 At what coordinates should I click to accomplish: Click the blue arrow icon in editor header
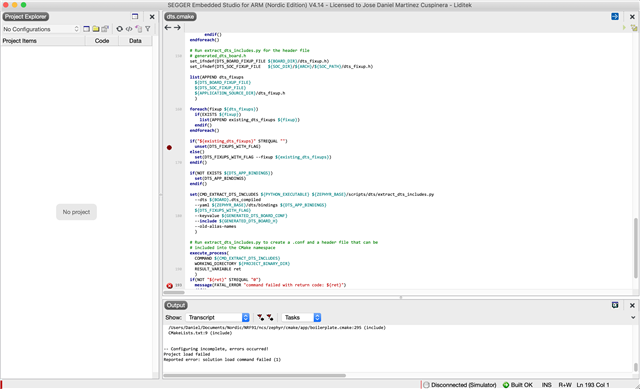[x=615, y=16]
